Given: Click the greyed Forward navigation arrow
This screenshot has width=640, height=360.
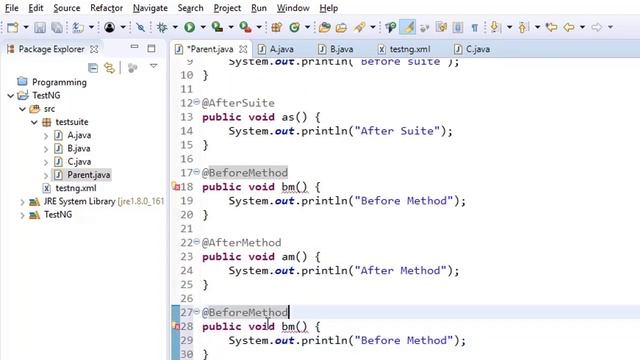Looking at the screenshot, I should click(x=597, y=27).
